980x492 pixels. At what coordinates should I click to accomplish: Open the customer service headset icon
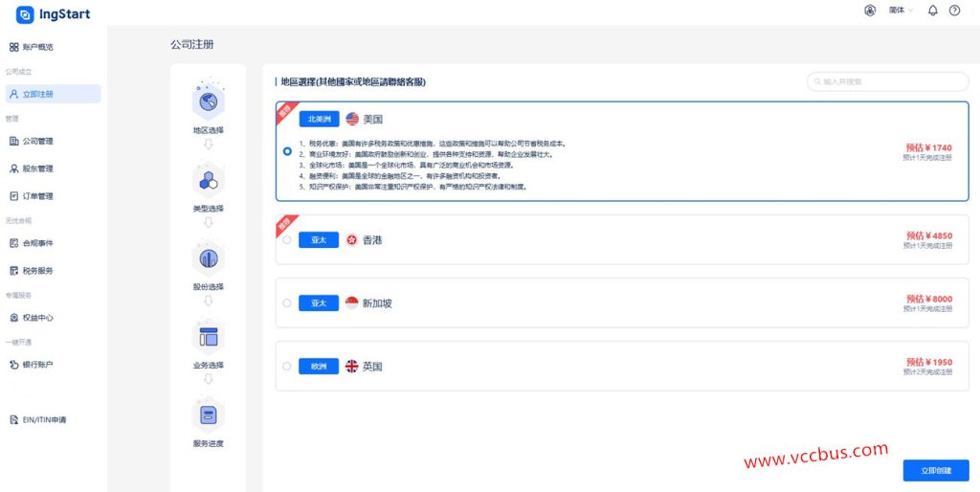(870, 11)
